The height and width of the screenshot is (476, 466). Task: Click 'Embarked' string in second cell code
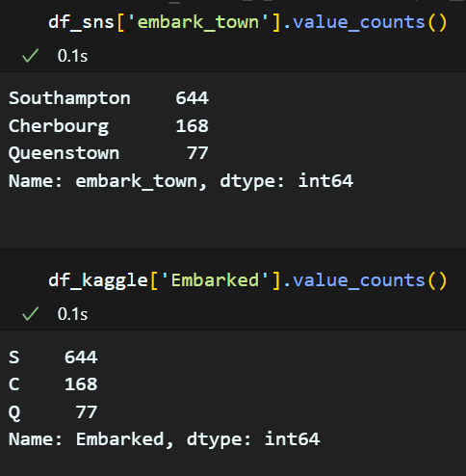[x=215, y=280]
